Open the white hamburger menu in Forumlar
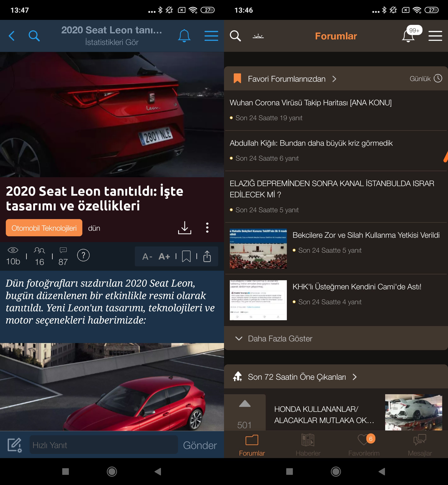The width and height of the screenshot is (448, 485). 435,36
